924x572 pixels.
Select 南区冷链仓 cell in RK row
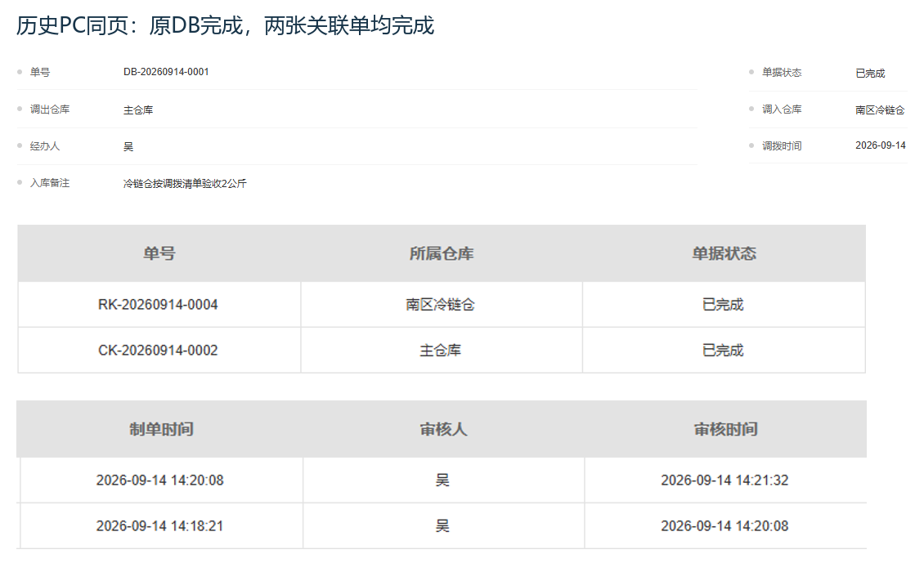click(x=440, y=305)
